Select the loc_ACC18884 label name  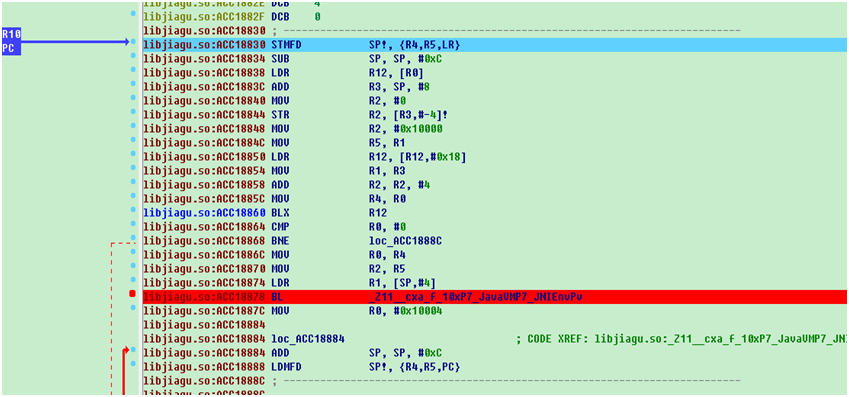pos(308,339)
